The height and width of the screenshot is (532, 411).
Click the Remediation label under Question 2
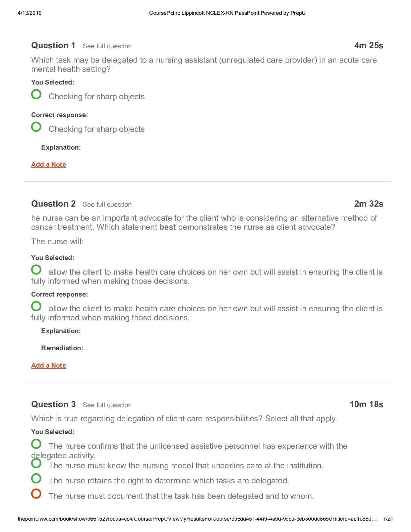(62, 348)
